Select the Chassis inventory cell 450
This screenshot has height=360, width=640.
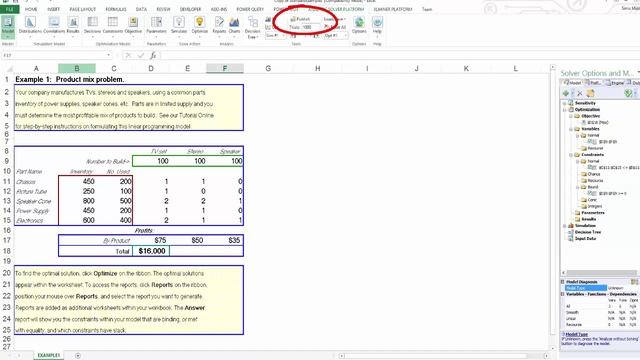[x=77, y=181]
